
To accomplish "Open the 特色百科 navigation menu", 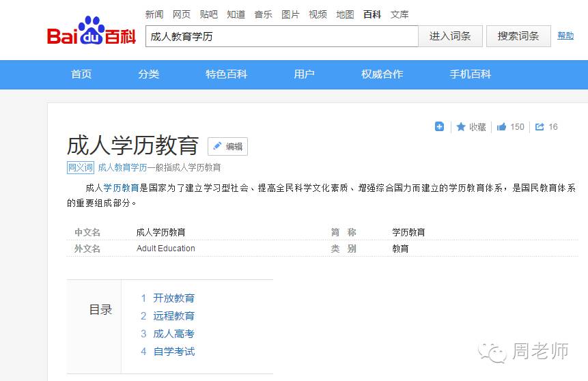I will (x=226, y=74).
